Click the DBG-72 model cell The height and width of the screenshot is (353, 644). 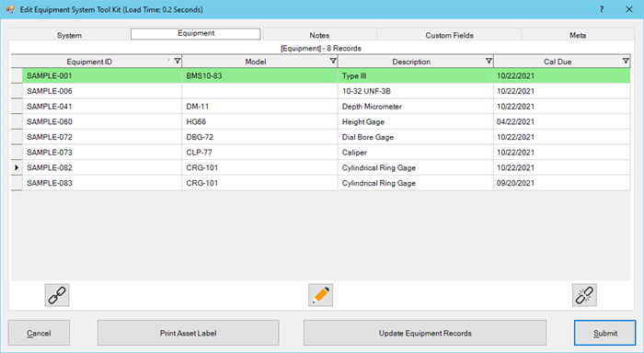click(259, 137)
